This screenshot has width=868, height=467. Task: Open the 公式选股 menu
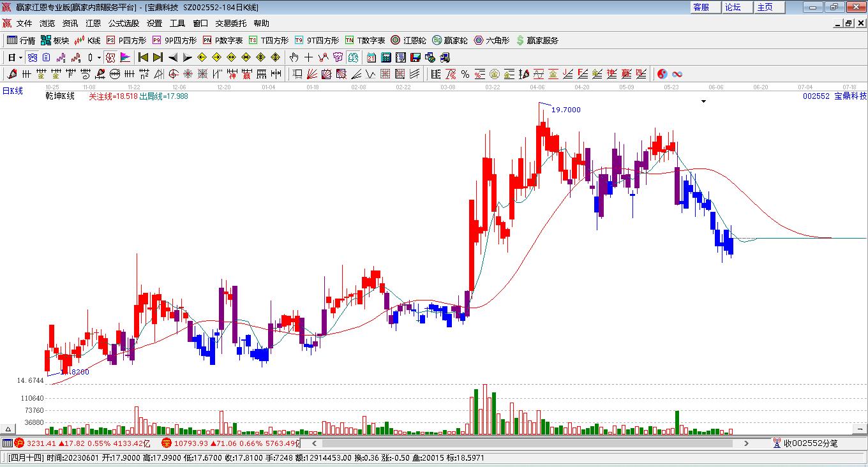tap(124, 24)
